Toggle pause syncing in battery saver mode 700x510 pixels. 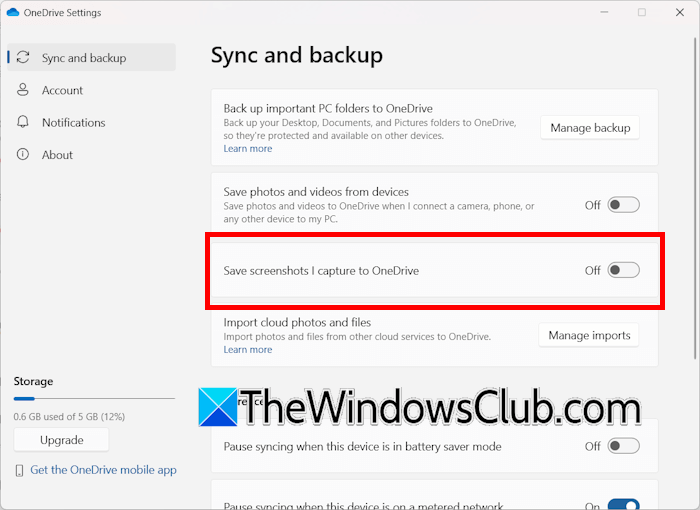623,446
